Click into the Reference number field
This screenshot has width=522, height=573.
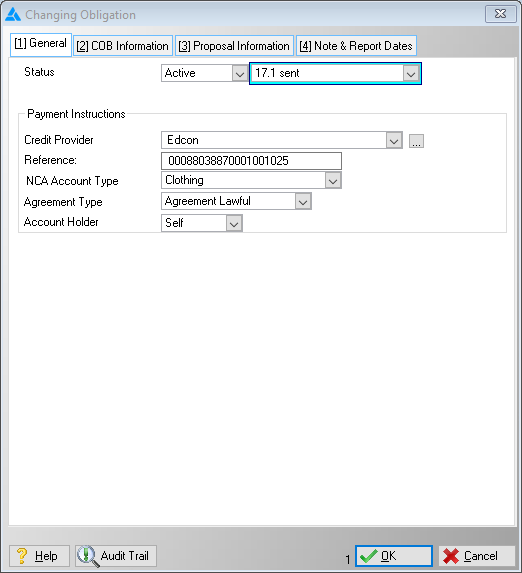tap(251, 161)
